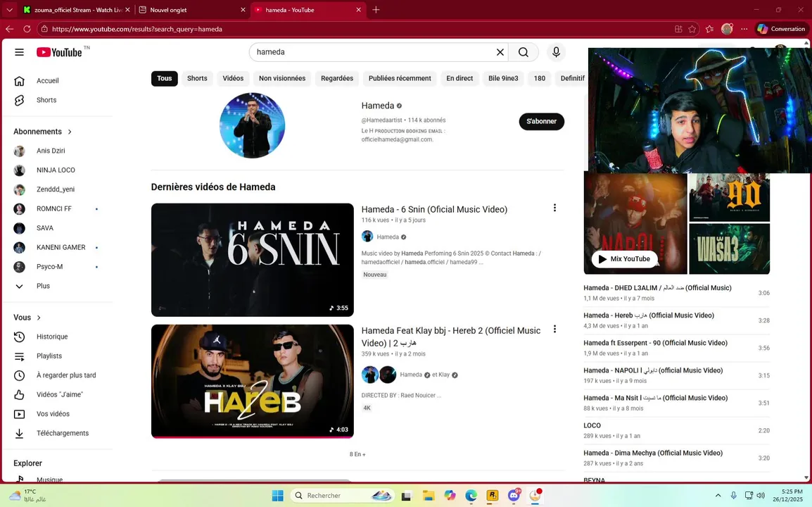Click the Hameda channel avatar
812x507 pixels.
click(252, 125)
